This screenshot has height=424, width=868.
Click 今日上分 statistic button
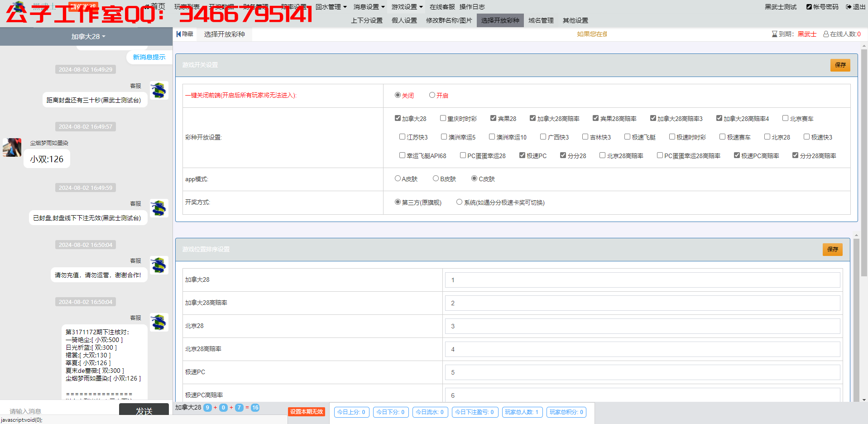pos(351,412)
